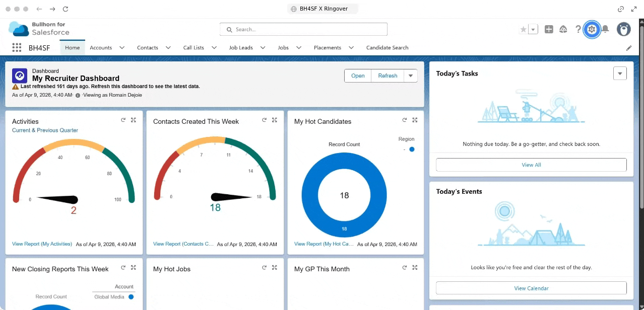Open View Report (Contacts C... link
This screenshot has width=644, height=310.
[183, 244]
